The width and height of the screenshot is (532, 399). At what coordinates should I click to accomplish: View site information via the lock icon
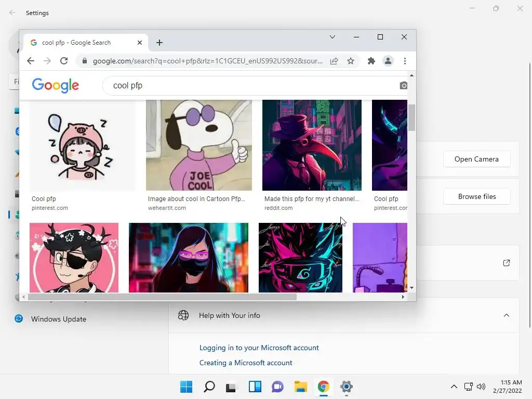85,61
